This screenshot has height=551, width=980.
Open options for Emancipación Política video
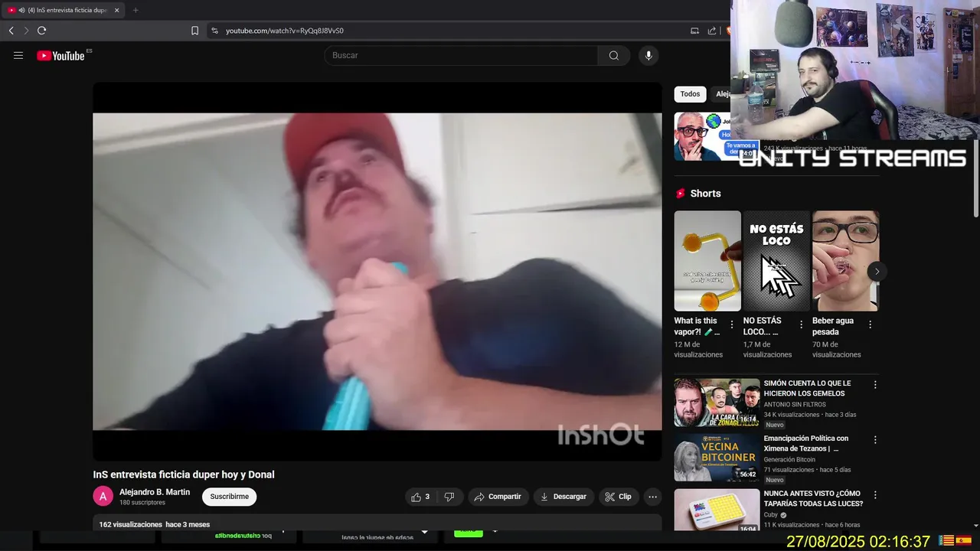pos(875,440)
